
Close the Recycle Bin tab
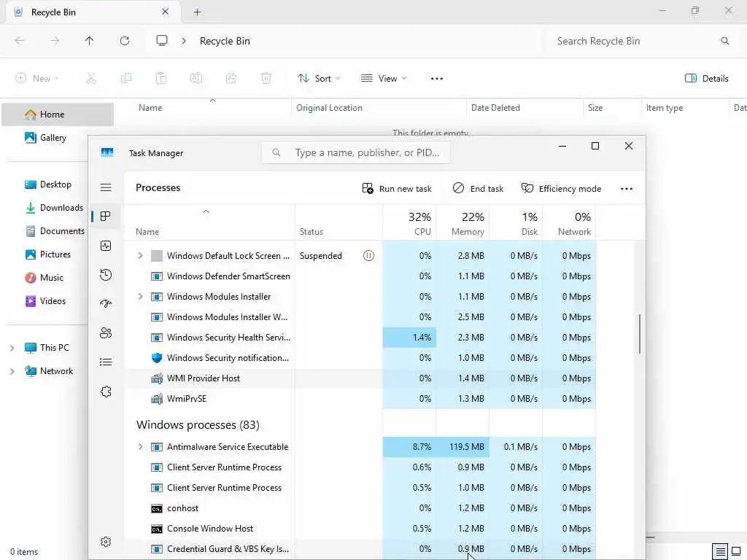pyautogui.click(x=166, y=12)
